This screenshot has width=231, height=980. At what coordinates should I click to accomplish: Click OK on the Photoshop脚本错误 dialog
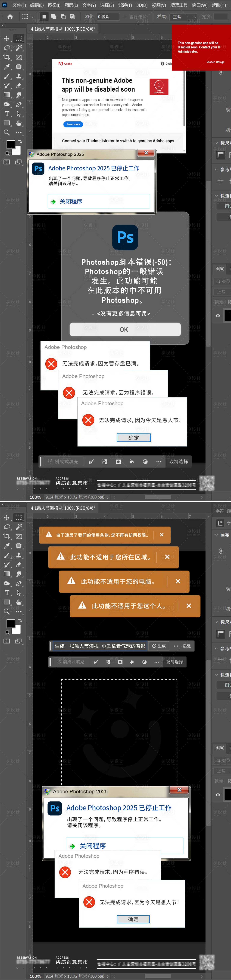[125, 330]
